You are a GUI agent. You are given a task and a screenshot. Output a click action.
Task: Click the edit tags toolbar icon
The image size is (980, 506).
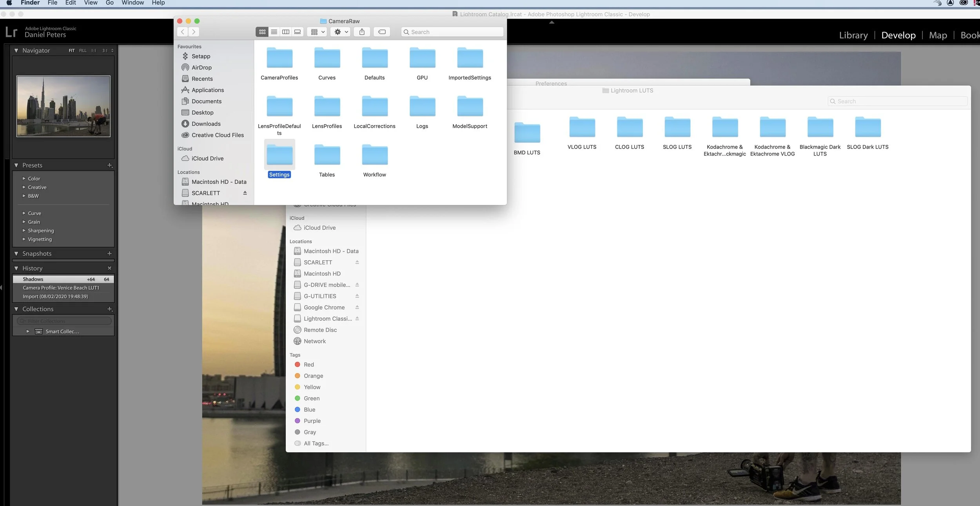coord(382,32)
